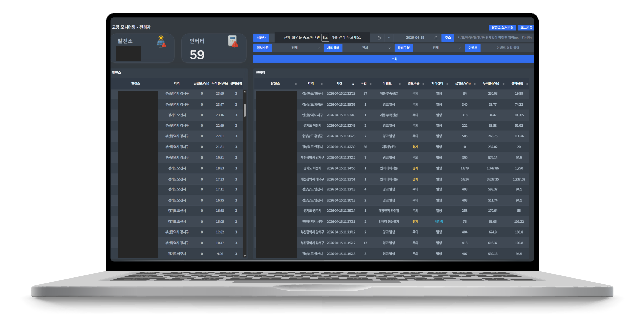Sort inverter table by 설비용량 column arrow
The width and height of the screenshot is (644, 332).
[527, 84]
